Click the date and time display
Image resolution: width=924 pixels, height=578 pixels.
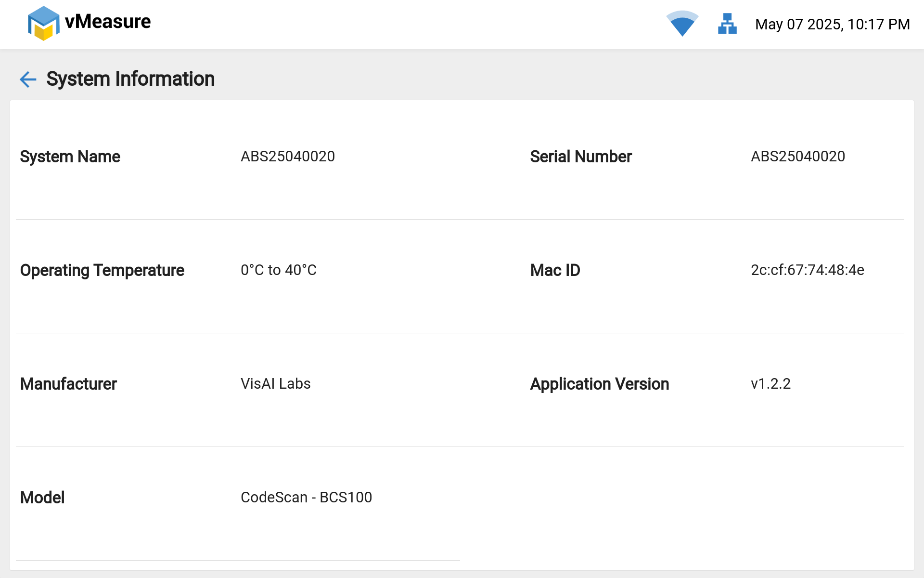point(832,24)
